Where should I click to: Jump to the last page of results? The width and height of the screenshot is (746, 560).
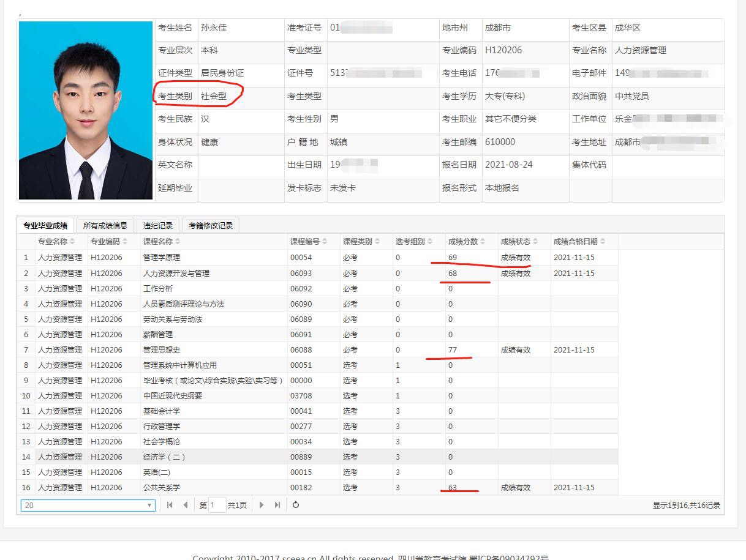(x=277, y=505)
